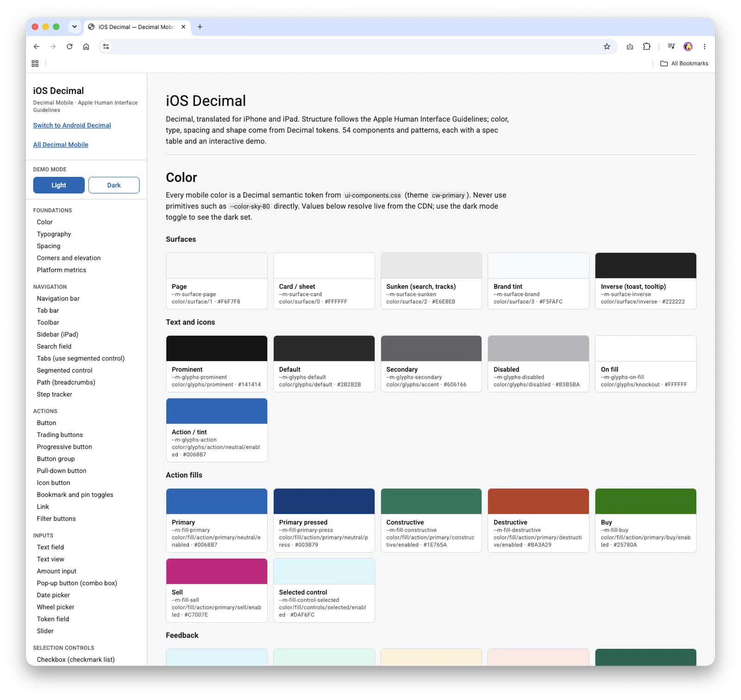Viewport: 741px width, 700px height.
Task: Open the home page icon
Action: (86, 46)
